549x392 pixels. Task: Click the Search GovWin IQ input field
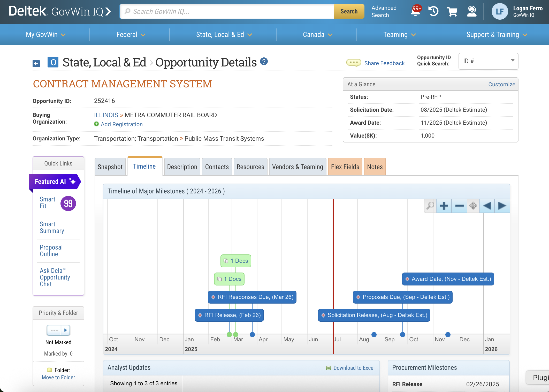pos(227,11)
